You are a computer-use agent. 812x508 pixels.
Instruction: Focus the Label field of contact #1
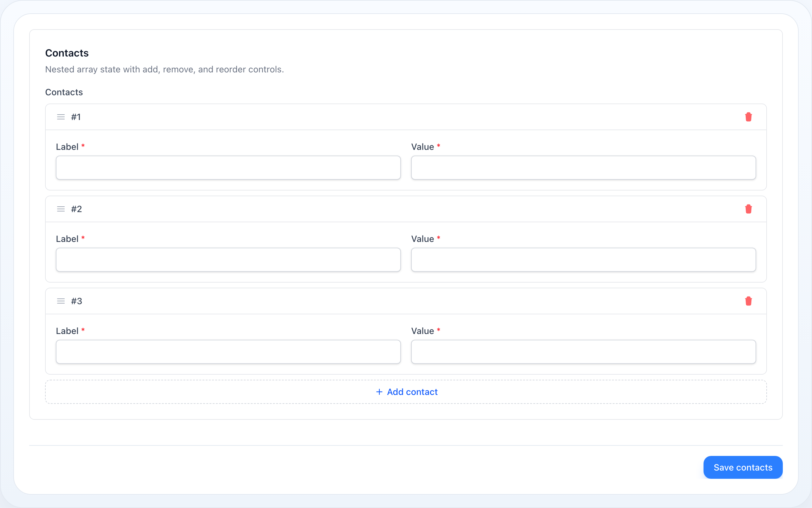point(228,168)
